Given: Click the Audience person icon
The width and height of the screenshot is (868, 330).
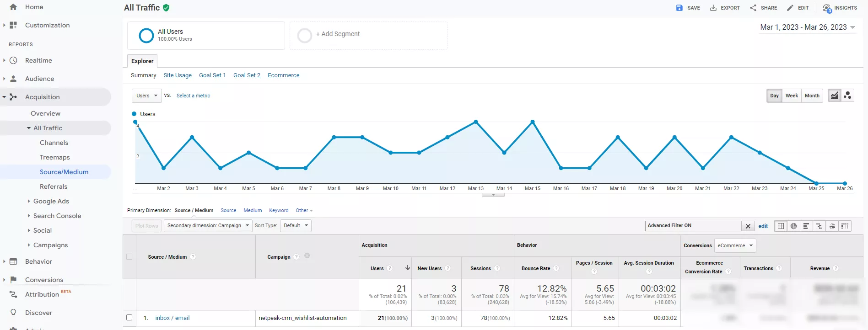Looking at the screenshot, I should [x=13, y=79].
